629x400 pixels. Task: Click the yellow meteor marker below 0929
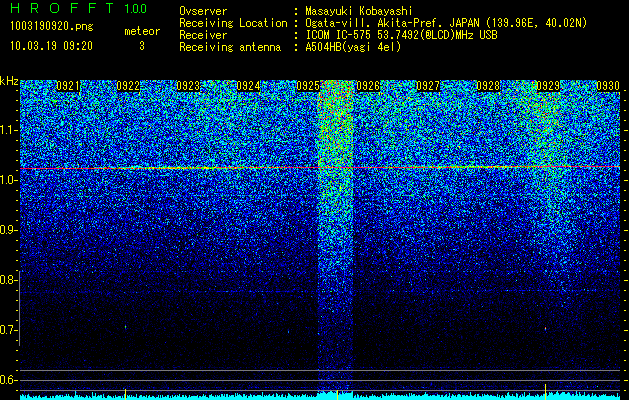coord(546,390)
